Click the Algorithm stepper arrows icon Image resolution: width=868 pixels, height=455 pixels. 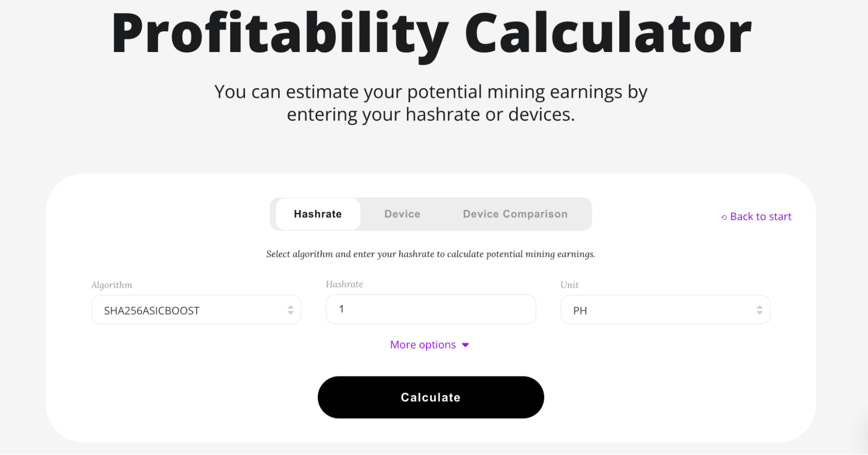[x=290, y=309]
